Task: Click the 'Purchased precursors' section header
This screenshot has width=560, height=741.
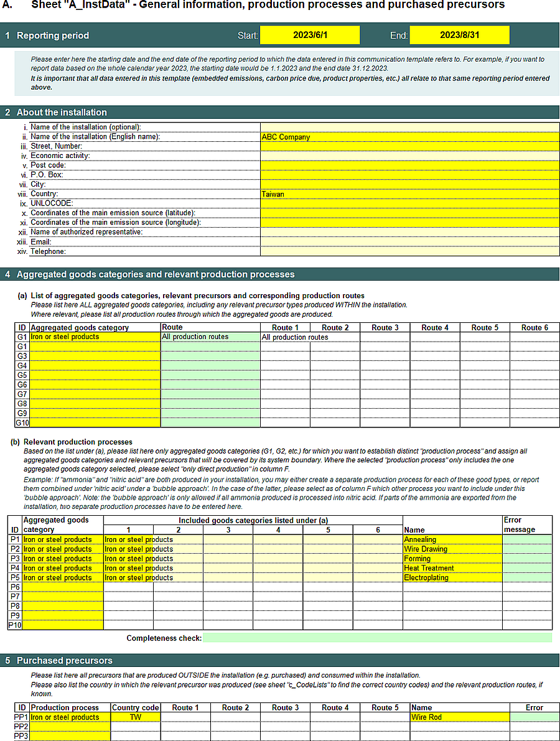Action: tap(64, 661)
